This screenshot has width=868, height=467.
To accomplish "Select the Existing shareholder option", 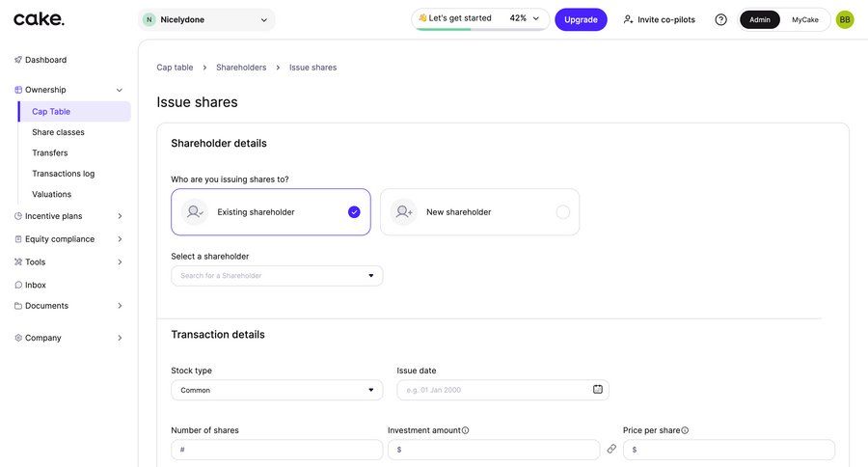I will coord(271,212).
